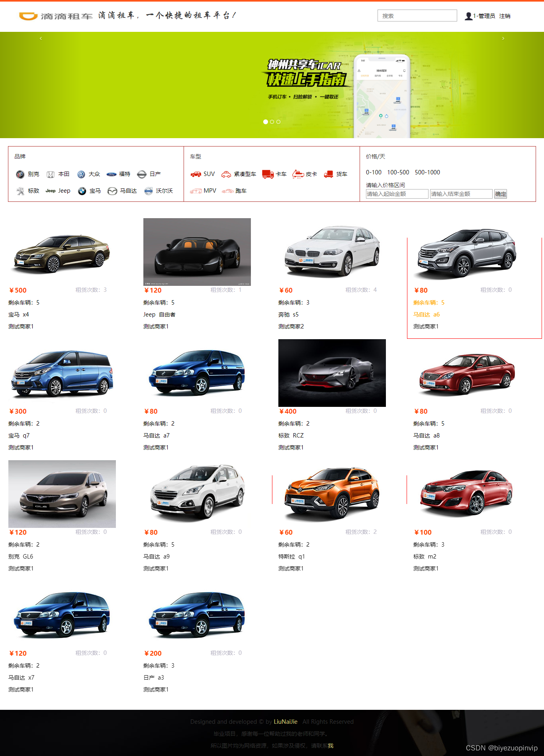This screenshot has height=756, width=544.
Task: Select the first carousel indicator dot
Action: pyautogui.click(x=266, y=122)
